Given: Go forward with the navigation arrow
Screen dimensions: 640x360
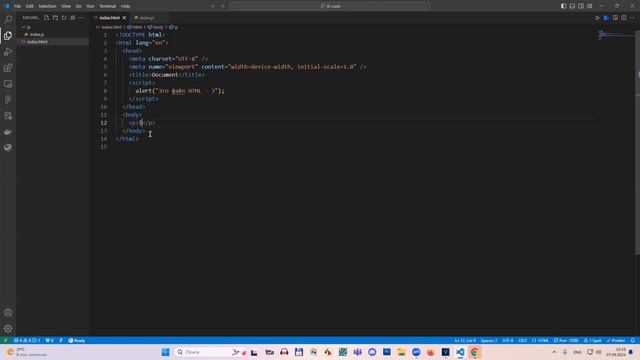Looking at the screenshot, I should click(223, 6).
